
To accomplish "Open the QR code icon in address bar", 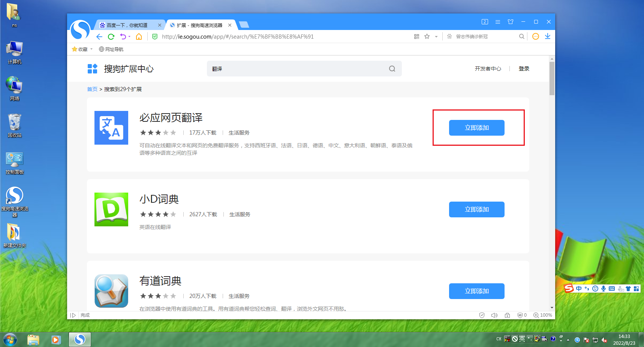I will pyautogui.click(x=416, y=37).
